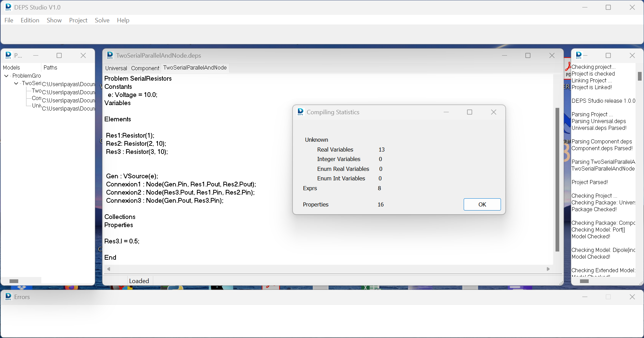The height and width of the screenshot is (338, 644).
Task: Click the Properties count 16
Action: [x=381, y=204]
